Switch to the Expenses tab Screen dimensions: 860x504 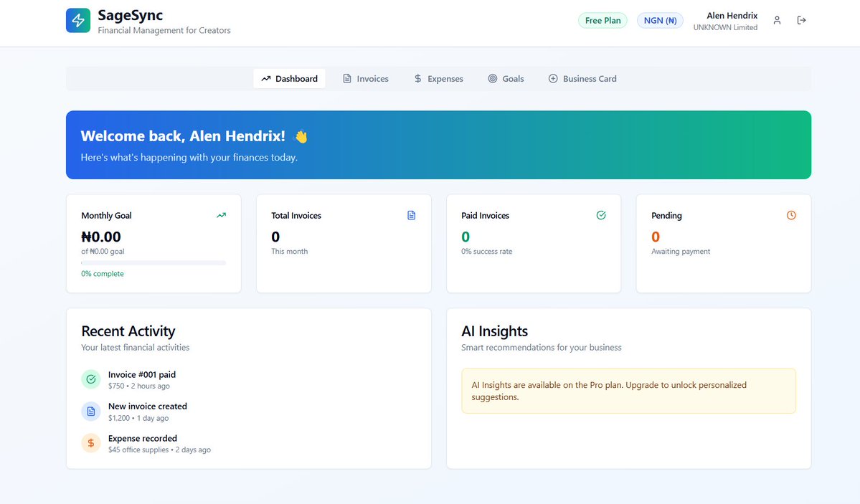[438, 79]
